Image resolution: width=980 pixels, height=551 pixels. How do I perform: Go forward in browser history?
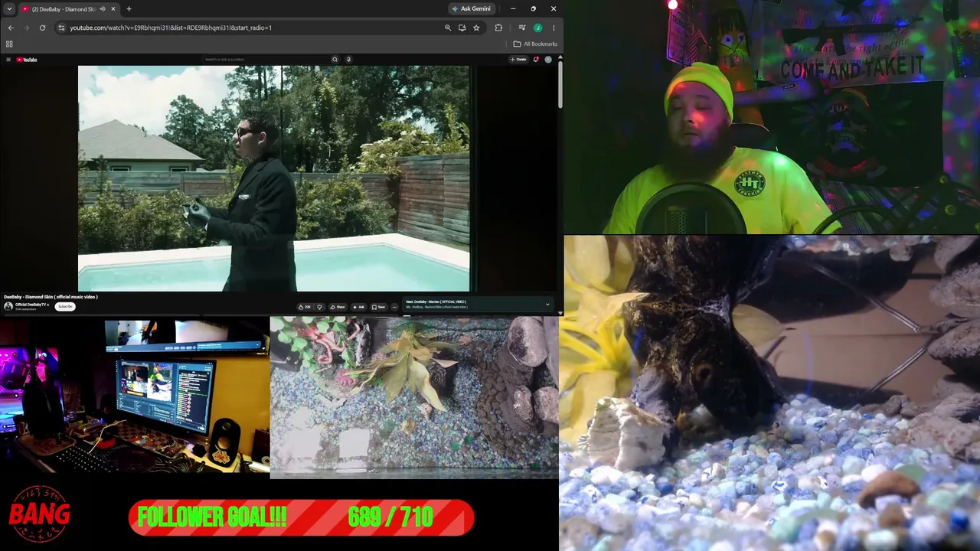tap(26, 28)
